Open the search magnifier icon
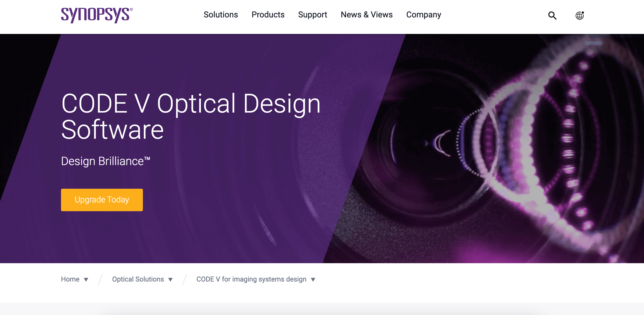The width and height of the screenshot is (644, 315). click(552, 16)
